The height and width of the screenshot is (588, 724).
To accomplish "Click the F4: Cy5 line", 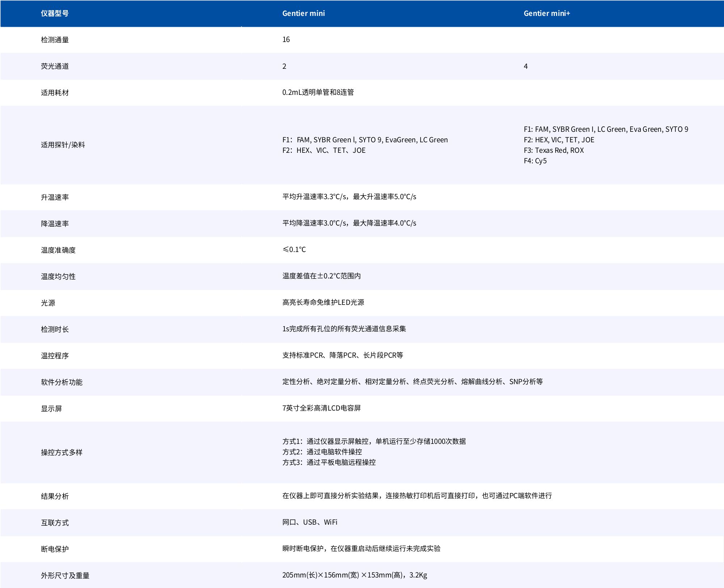I will click(535, 161).
